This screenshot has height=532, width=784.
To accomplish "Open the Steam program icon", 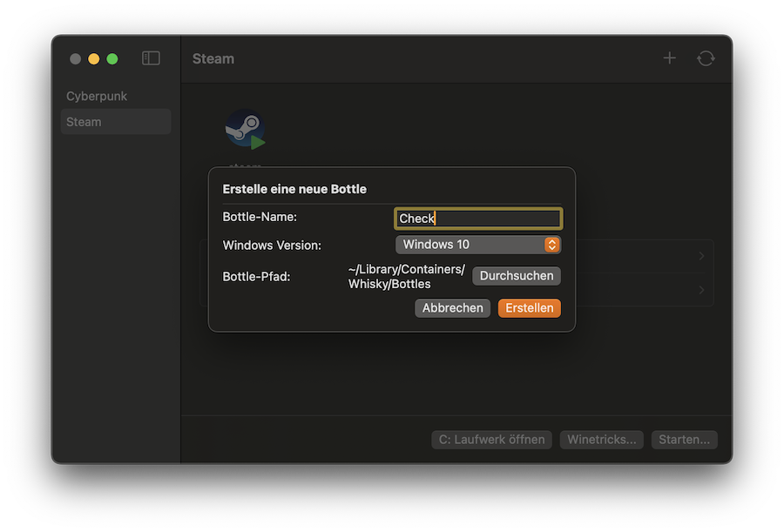I will point(245,129).
